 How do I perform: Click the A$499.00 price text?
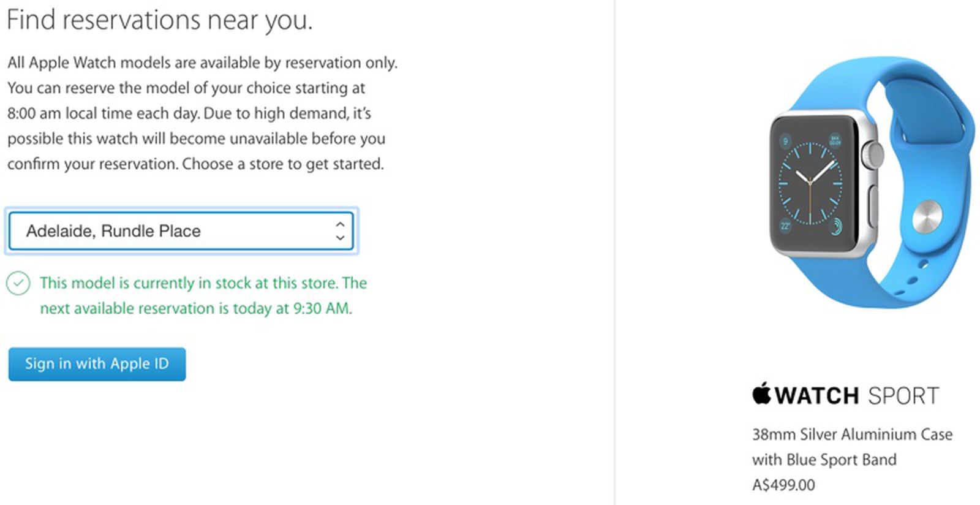[783, 485]
